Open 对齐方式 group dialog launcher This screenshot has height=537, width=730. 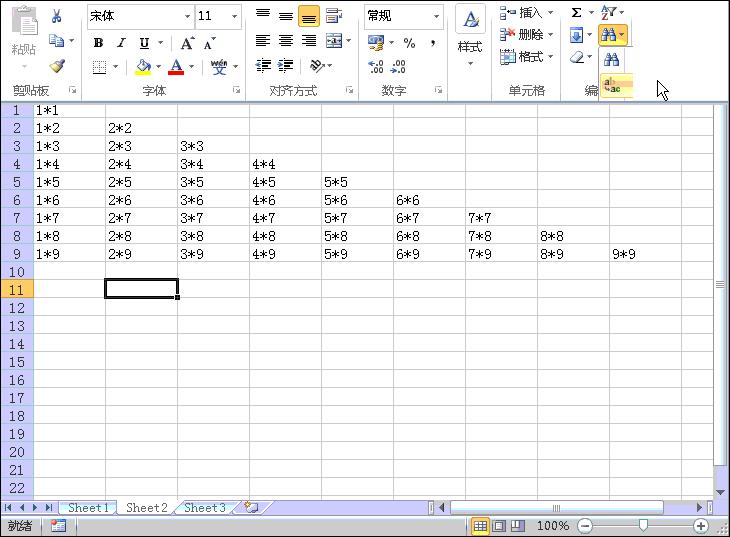[x=349, y=90]
